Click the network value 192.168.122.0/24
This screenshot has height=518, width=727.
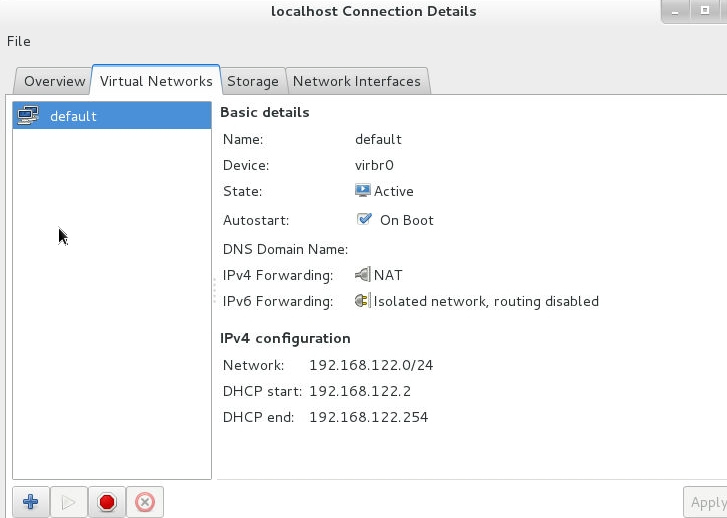[371, 365]
